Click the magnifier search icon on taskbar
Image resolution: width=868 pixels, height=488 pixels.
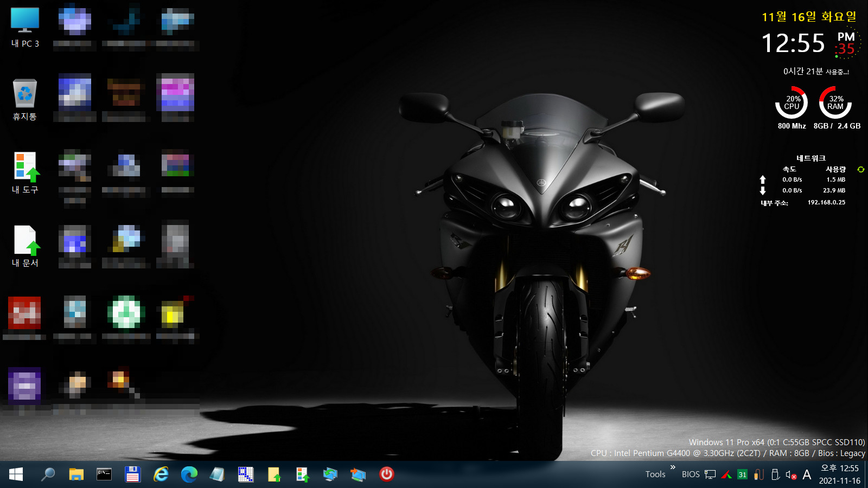click(x=48, y=474)
